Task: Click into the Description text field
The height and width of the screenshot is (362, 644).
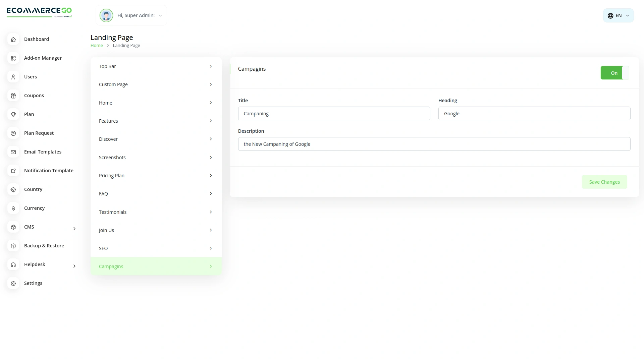Action: pos(434,144)
